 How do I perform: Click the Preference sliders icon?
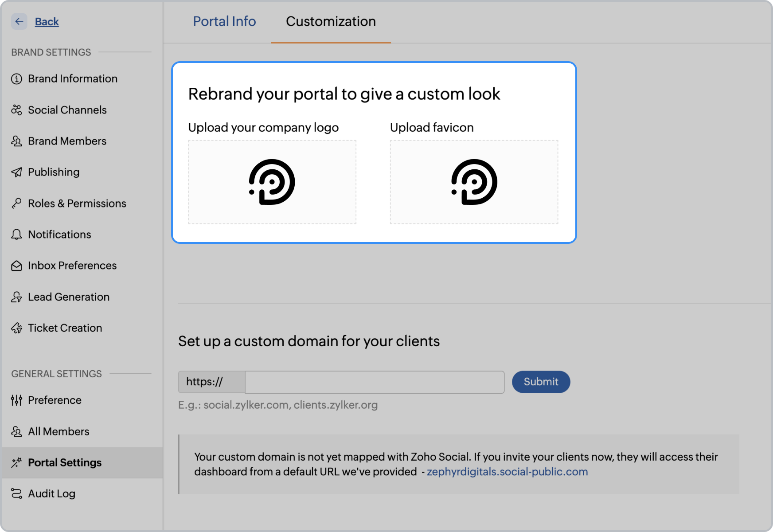point(16,400)
